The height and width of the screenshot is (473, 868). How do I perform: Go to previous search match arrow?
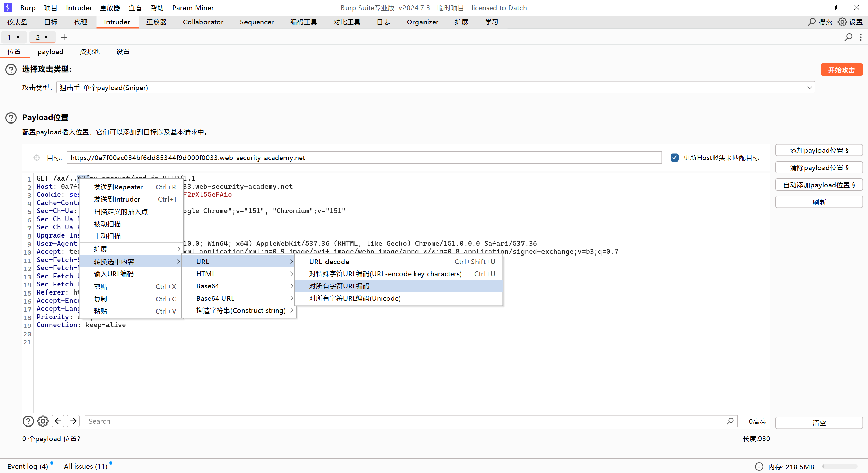[58, 421]
